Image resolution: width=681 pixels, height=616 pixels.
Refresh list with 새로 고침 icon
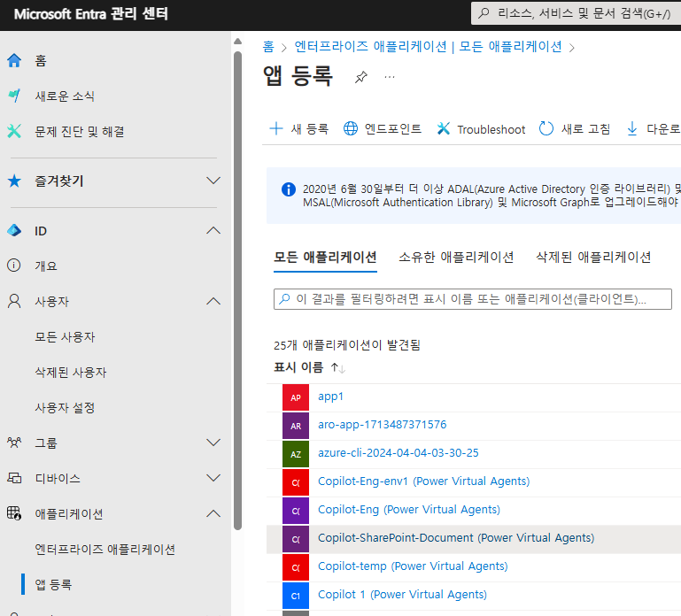click(546, 129)
